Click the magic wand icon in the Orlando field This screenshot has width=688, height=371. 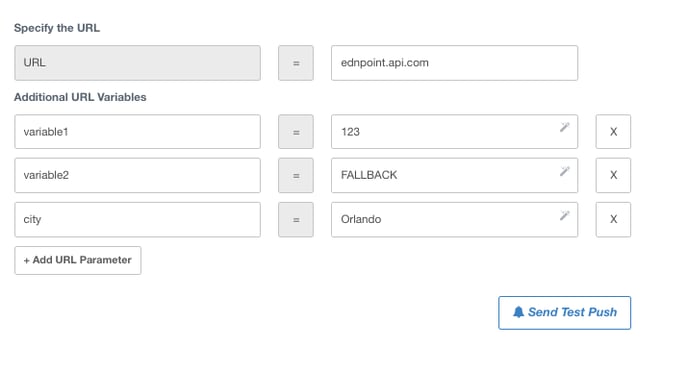564,215
